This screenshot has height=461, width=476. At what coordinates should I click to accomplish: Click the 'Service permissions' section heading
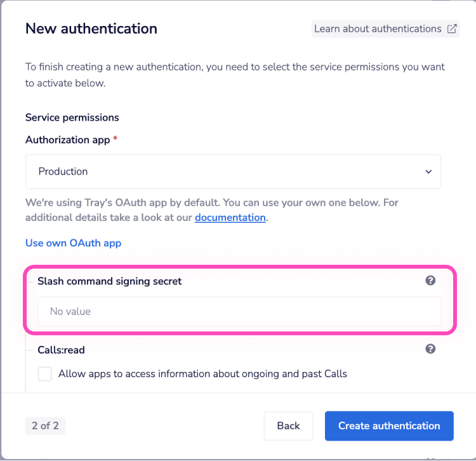[72, 117]
